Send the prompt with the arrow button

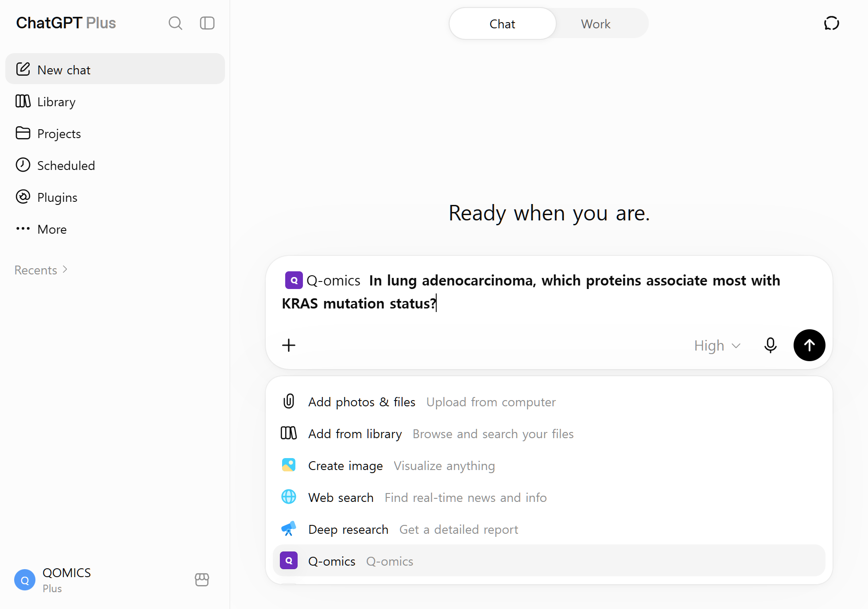tap(810, 345)
